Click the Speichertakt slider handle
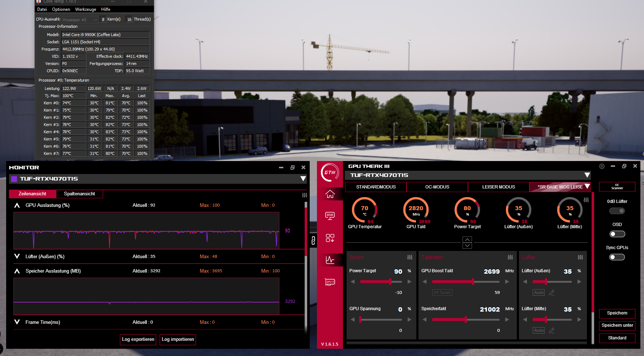The image size is (644, 356). 466,320
